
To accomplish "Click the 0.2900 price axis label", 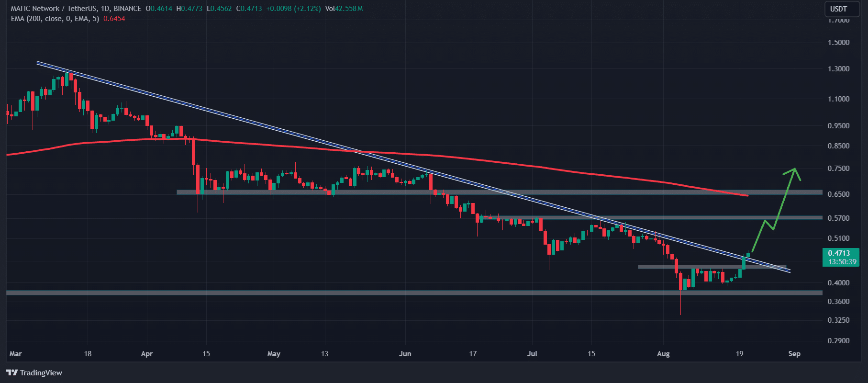I will tap(839, 340).
